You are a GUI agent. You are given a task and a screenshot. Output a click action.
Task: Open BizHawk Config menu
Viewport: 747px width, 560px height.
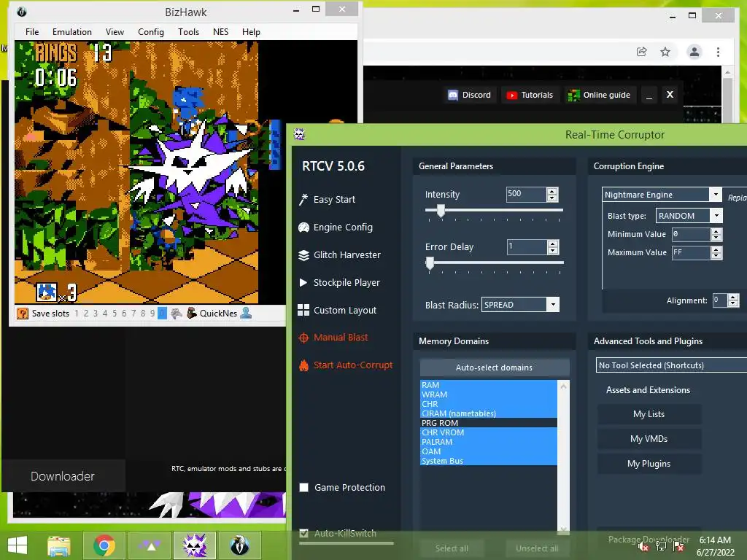pos(150,32)
